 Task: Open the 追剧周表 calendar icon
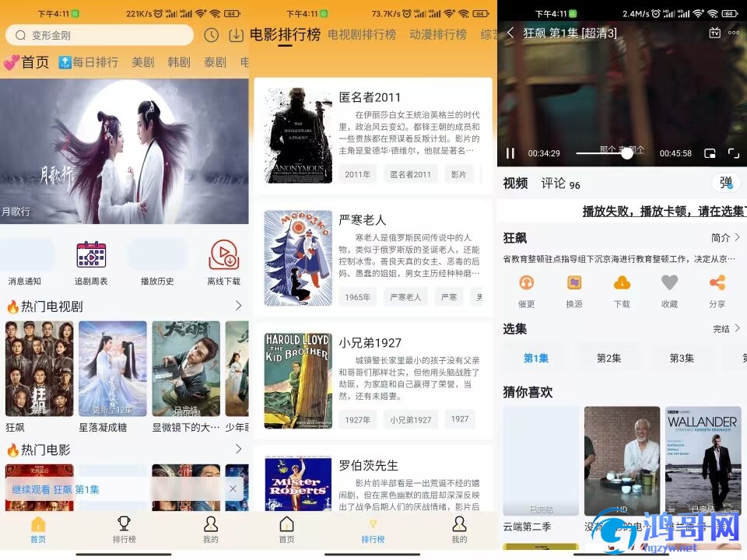point(91,255)
